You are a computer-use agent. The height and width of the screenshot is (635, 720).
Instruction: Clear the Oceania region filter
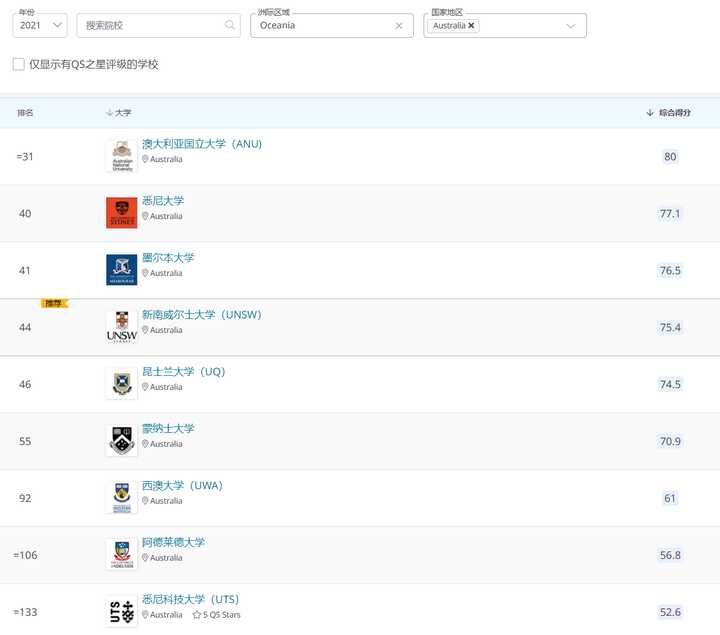399,26
